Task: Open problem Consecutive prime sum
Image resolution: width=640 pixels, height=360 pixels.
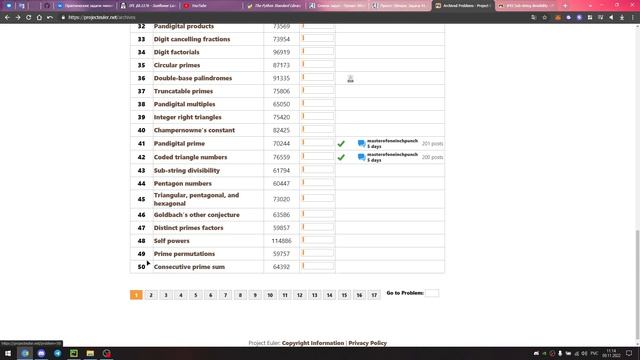Action: pyautogui.click(x=189, y=267)
